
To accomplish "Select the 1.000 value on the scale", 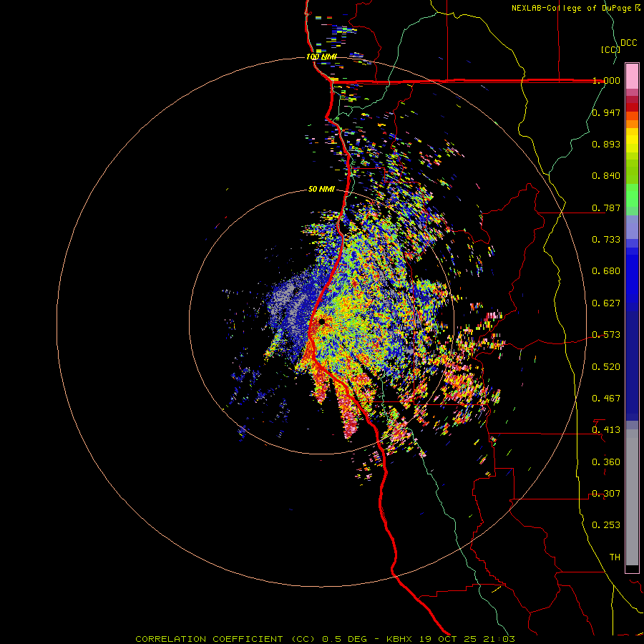I will 606,80.
